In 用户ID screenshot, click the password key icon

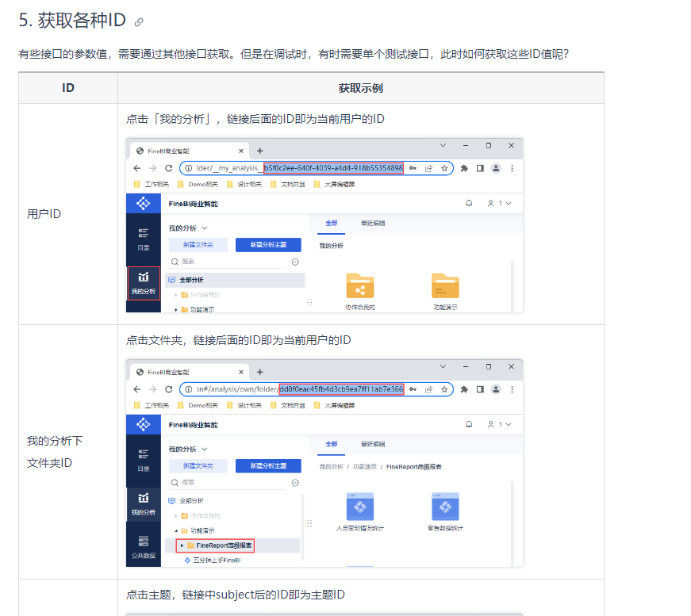413,168
